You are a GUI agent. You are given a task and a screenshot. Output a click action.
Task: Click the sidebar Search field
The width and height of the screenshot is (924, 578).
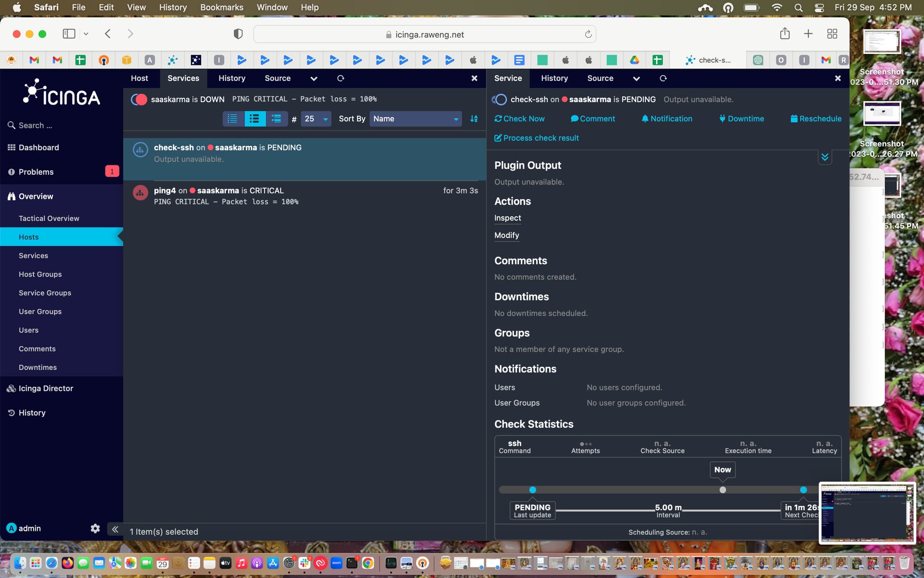pyautogui.click(x=62, y=125)
